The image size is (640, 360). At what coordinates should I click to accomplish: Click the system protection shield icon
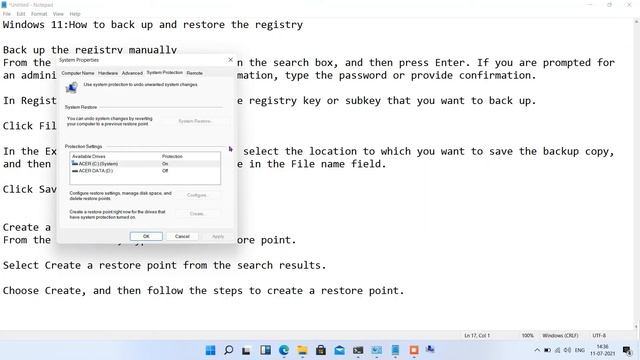pyautogui.click(x=72, y=87)
